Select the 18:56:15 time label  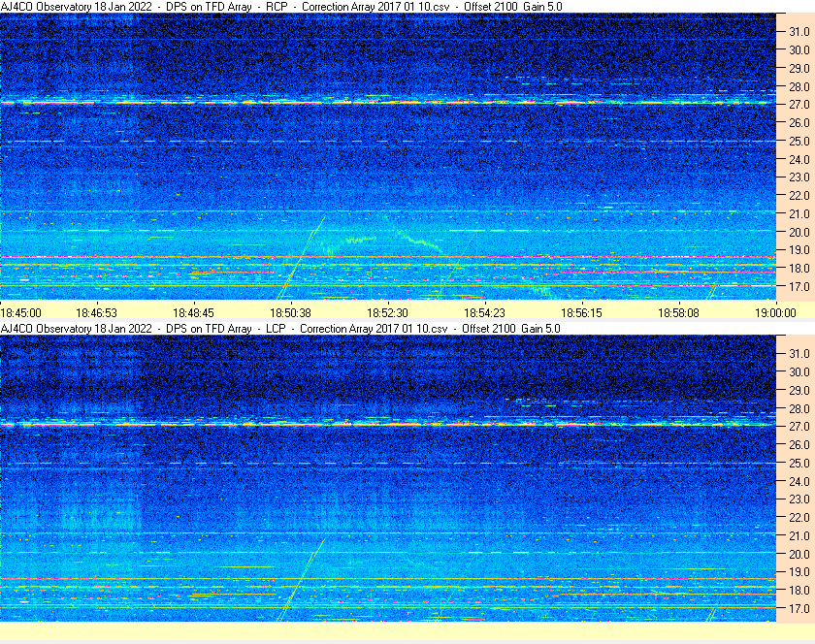581,313
